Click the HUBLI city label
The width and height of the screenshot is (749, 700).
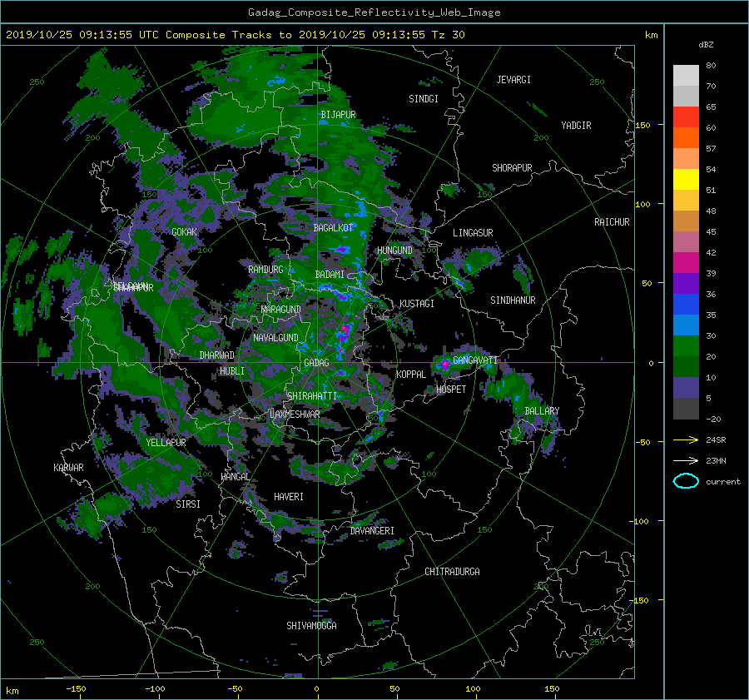pos(232,371)
